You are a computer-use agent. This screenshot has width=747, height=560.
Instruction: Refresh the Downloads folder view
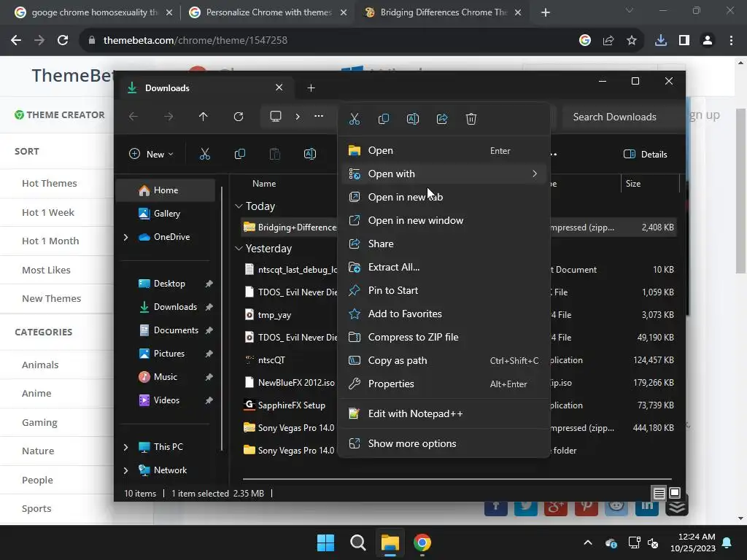tap(239, 117)
